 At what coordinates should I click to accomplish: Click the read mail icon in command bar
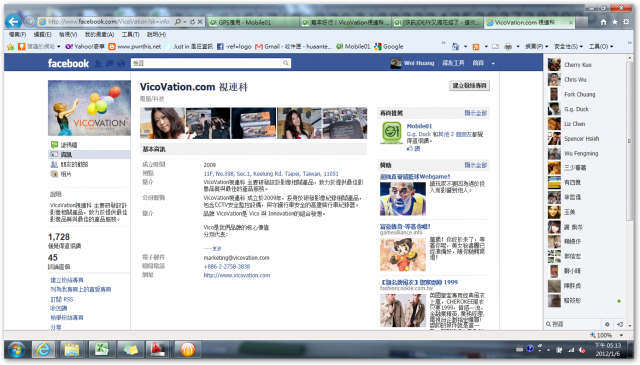coord(496,47)
